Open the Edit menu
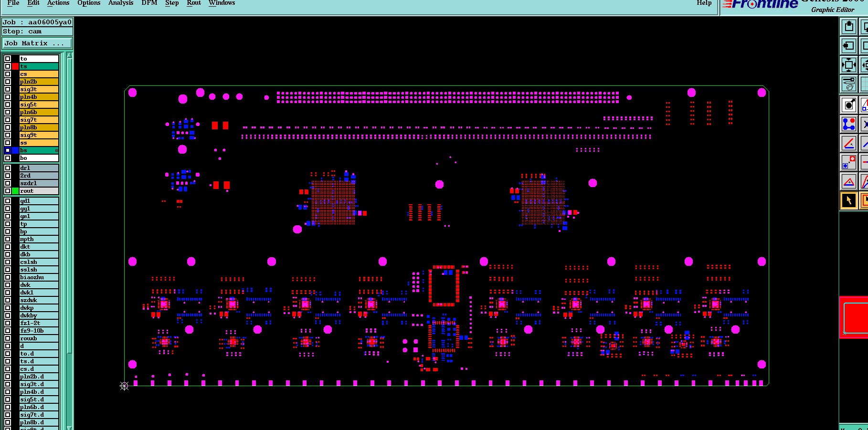This screenshot has height=430, width=868. point(33,3)
